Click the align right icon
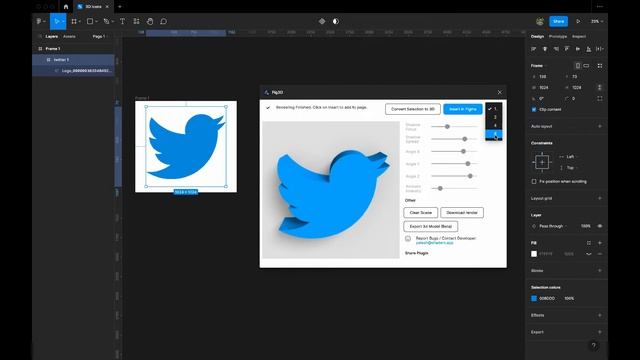This screenshot has width=640, height=360. coord(556,49)
